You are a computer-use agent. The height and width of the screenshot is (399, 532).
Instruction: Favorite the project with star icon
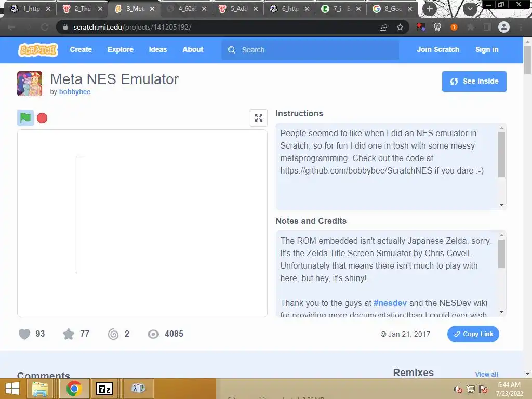(69, 334)
